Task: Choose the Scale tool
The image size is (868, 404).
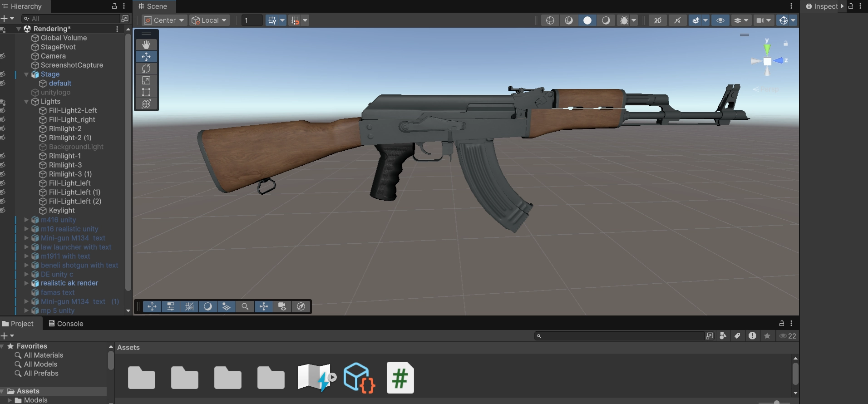Action: coord(146,80)
